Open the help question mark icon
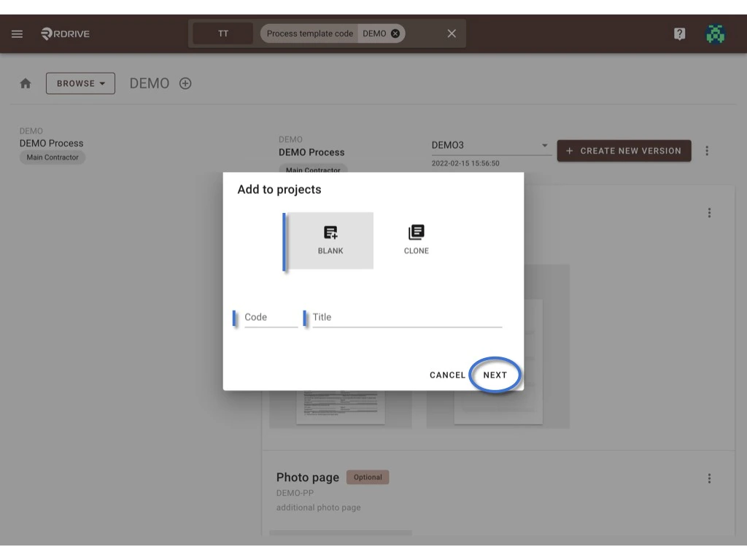The width and height of the screenshot is (747, 560). click(679, 33)
